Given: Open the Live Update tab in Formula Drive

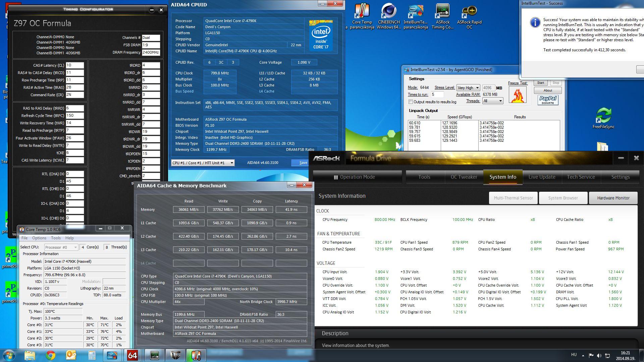Looking at the screenshot, I should click(x=542, y=177).
